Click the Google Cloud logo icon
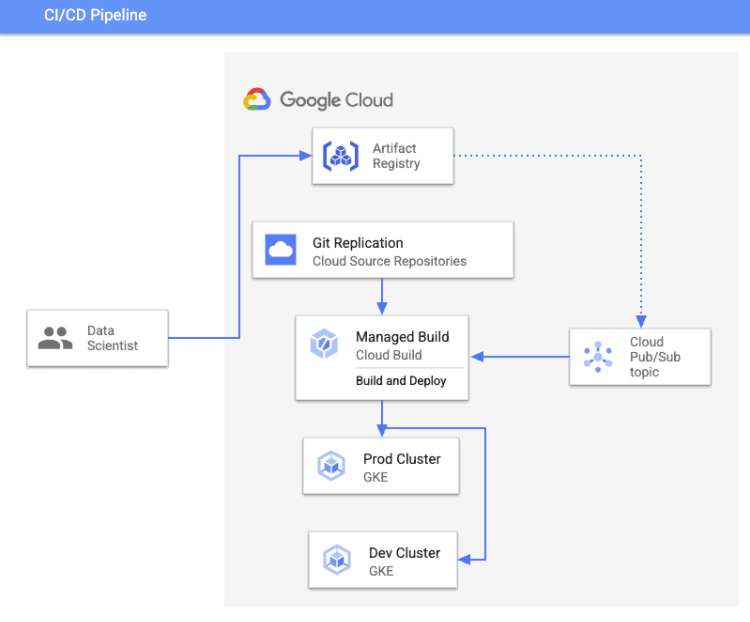 pos(257,100)
